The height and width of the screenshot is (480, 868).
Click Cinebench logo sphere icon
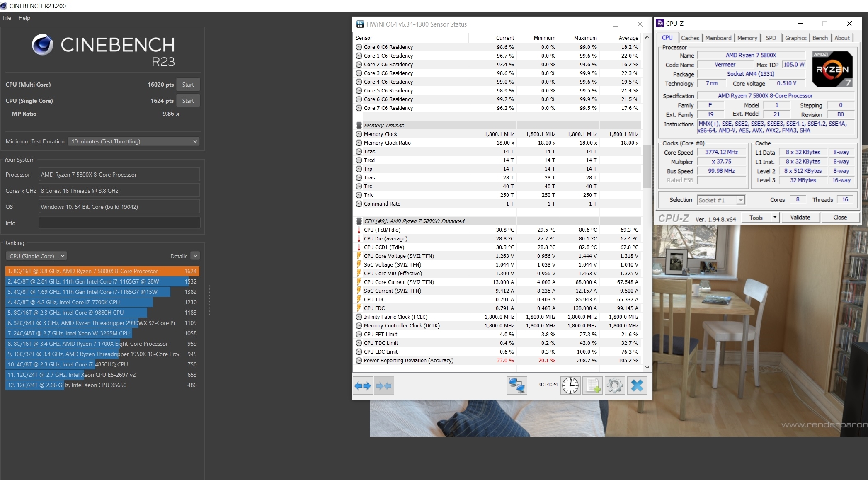(43, 45)
